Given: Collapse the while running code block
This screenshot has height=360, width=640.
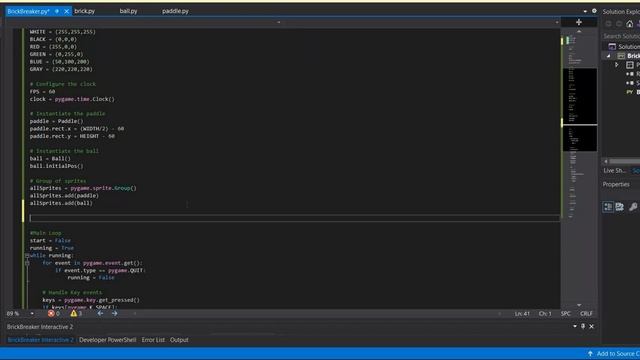Looking at the screenshot, I should tap(27, 256).
